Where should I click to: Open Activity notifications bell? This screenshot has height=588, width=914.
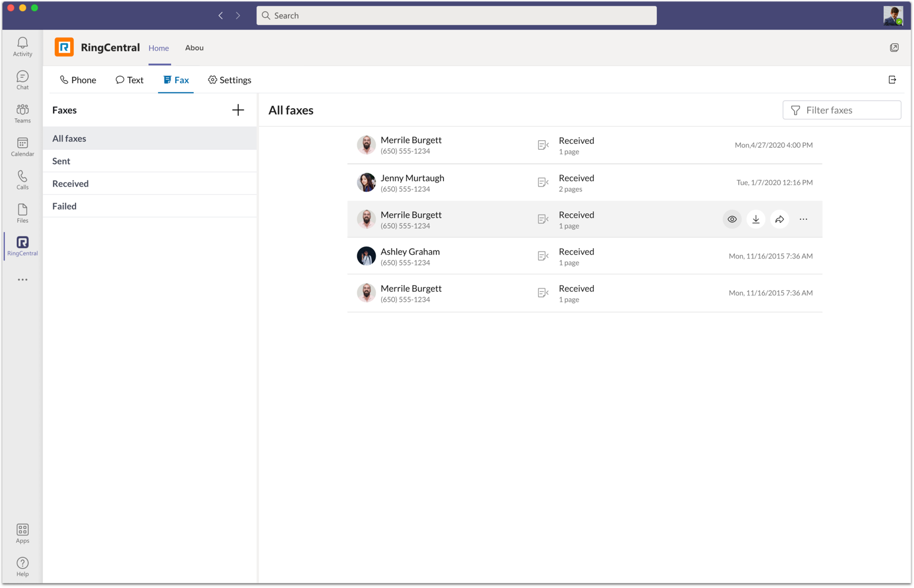23,46
